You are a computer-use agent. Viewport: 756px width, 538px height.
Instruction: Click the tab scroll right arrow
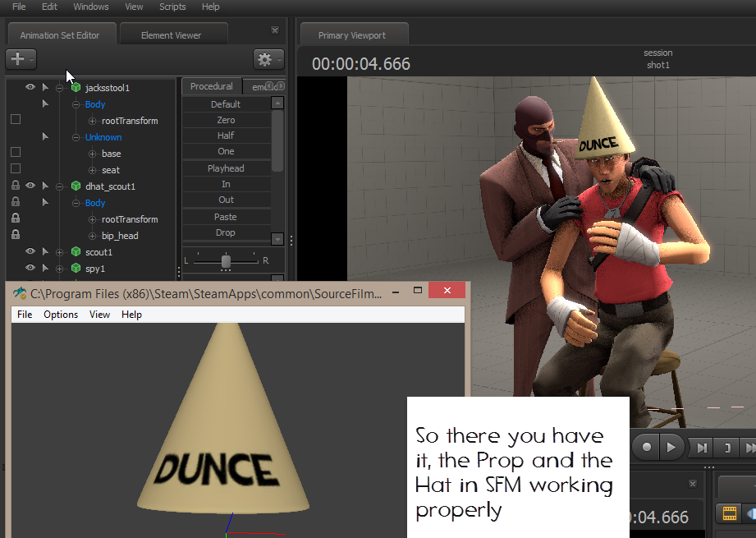[281, 86]
